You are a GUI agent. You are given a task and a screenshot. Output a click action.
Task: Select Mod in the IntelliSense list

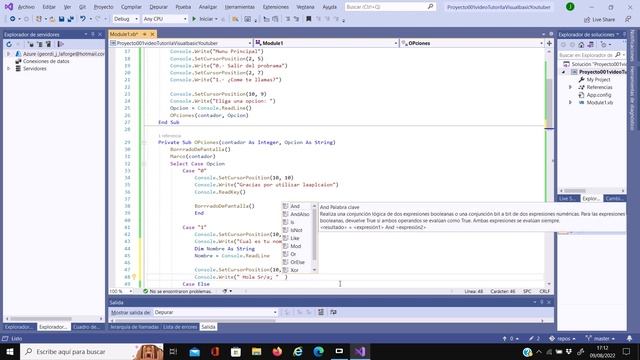pyautogui.click(x=297, y=246)
